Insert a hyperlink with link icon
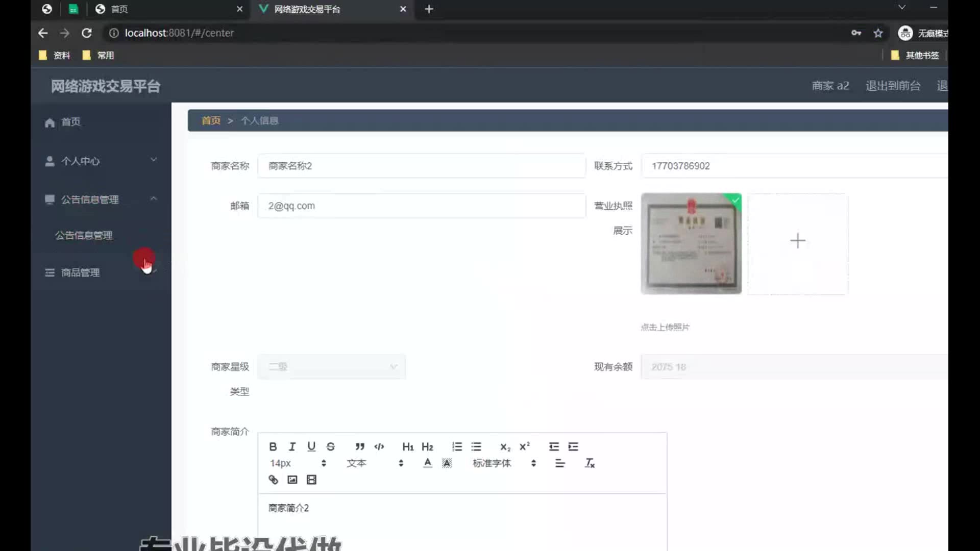Image resolution: width=980 pixels, height=551 pixels. [x=273, y=480]
